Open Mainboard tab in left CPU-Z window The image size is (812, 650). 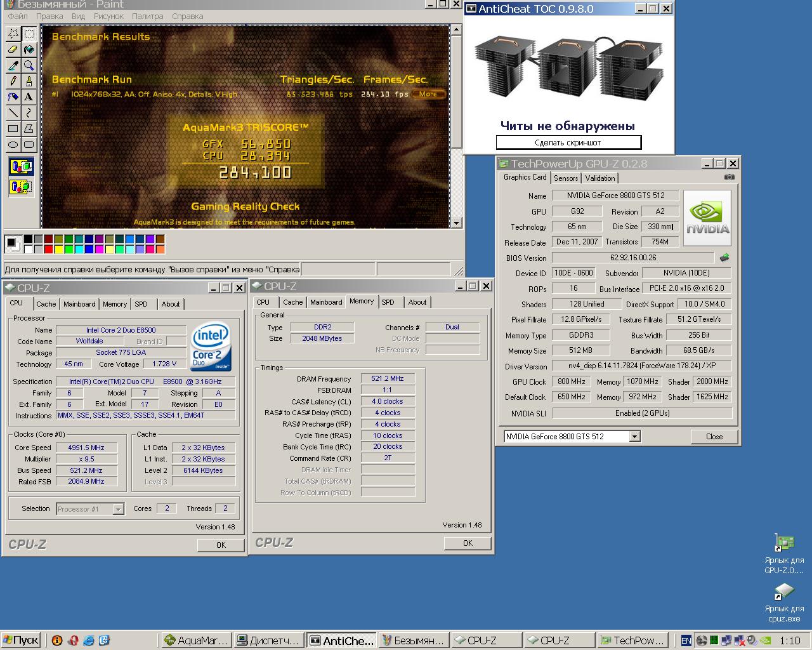click(79, 304)
